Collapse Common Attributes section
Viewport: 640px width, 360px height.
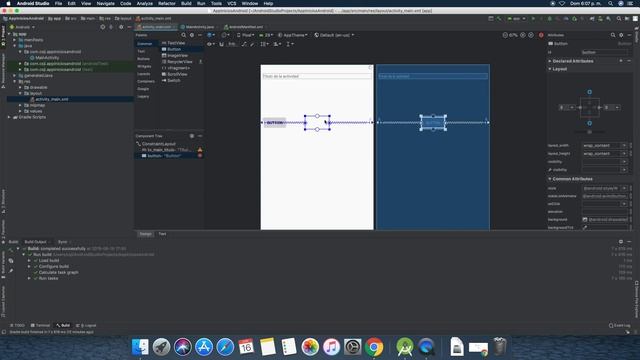pos(550,179)
